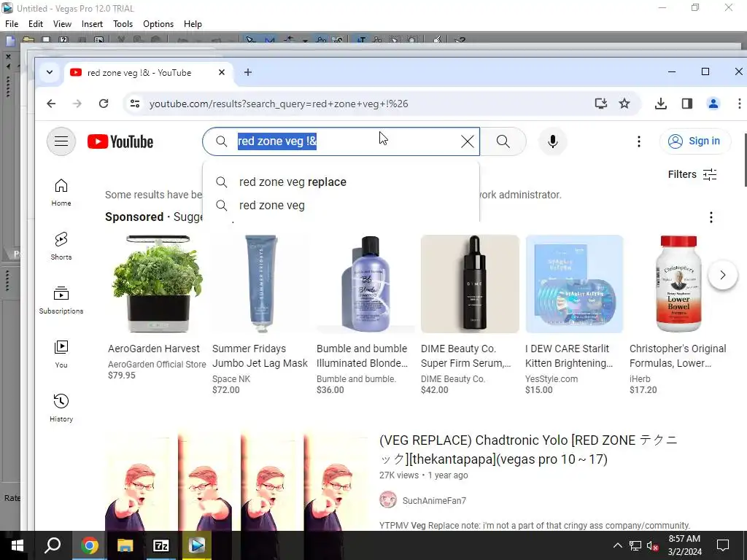Click the Sign in button

coord(695,141)
